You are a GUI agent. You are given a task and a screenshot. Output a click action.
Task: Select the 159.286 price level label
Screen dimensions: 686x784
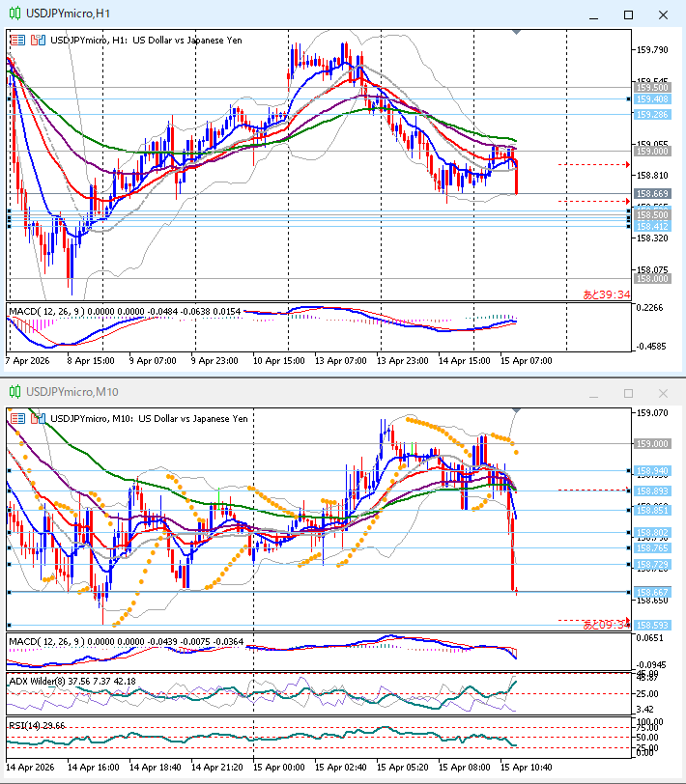[652, 115]
